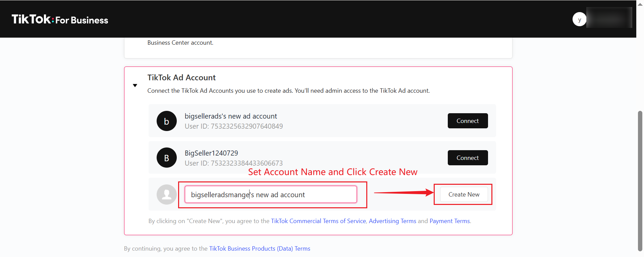Click the TikTok For Business logo

click(x=60, y=19)
